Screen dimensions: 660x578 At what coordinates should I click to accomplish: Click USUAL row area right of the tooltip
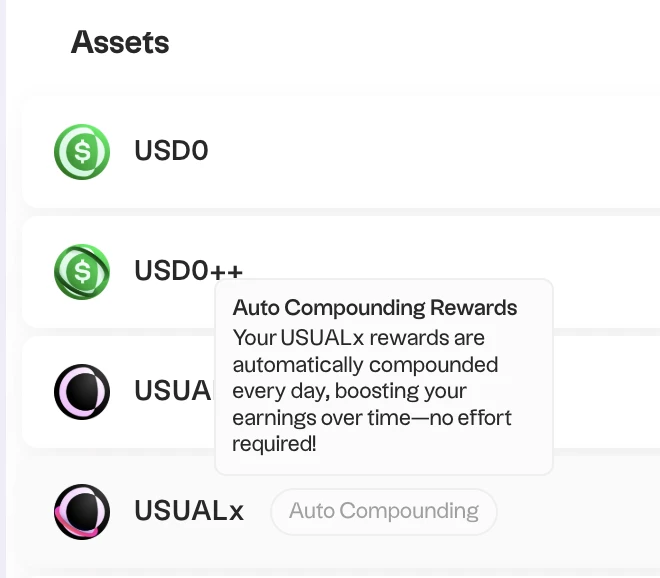click(x=605, y=391)
